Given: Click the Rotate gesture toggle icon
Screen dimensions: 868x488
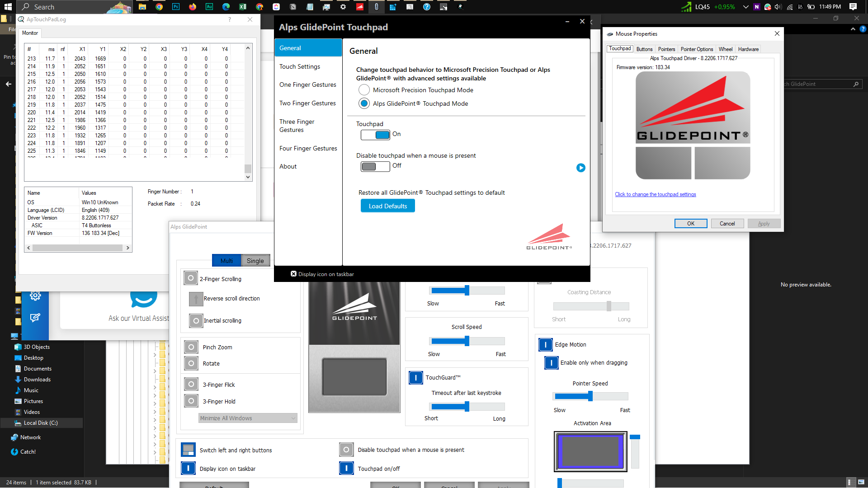Looking at the screenshot, I should point(191,363).
